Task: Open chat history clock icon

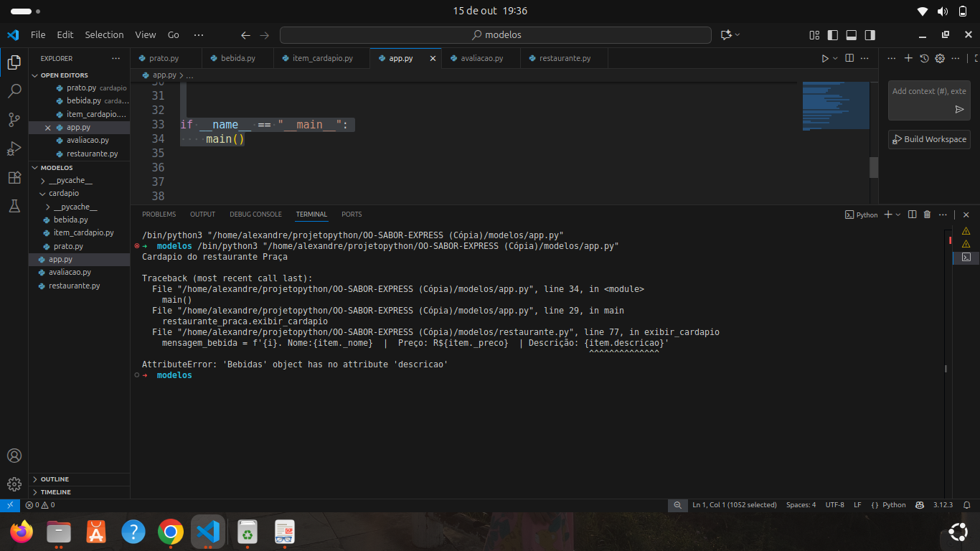Action: [x=924, y=58]
